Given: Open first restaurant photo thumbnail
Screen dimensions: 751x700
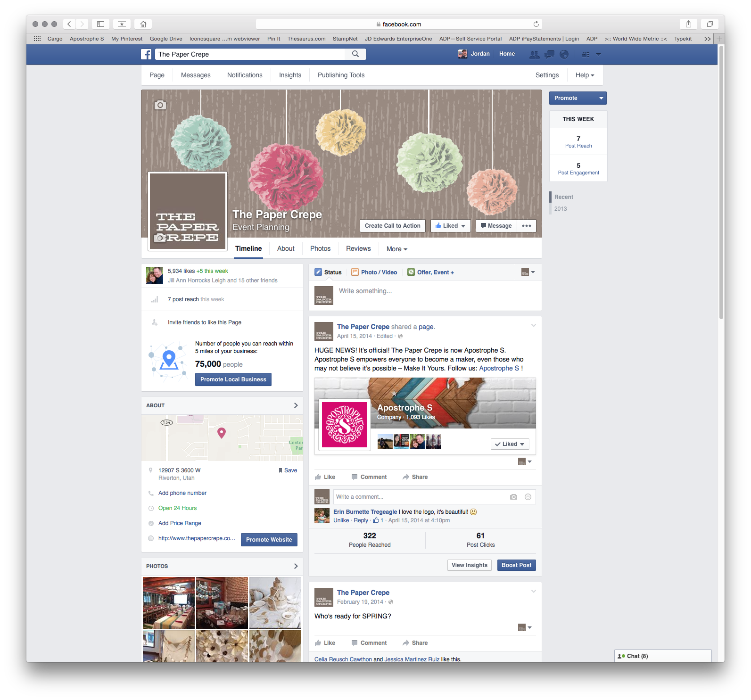Looking at the screenshot, I should pyautogui.click(x=169, y=603).
